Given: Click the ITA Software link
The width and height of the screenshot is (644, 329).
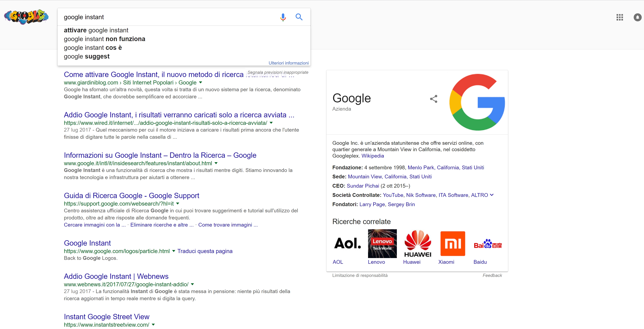Looking at the screenshot, I should pyautogui.click(x=453, y=195).
